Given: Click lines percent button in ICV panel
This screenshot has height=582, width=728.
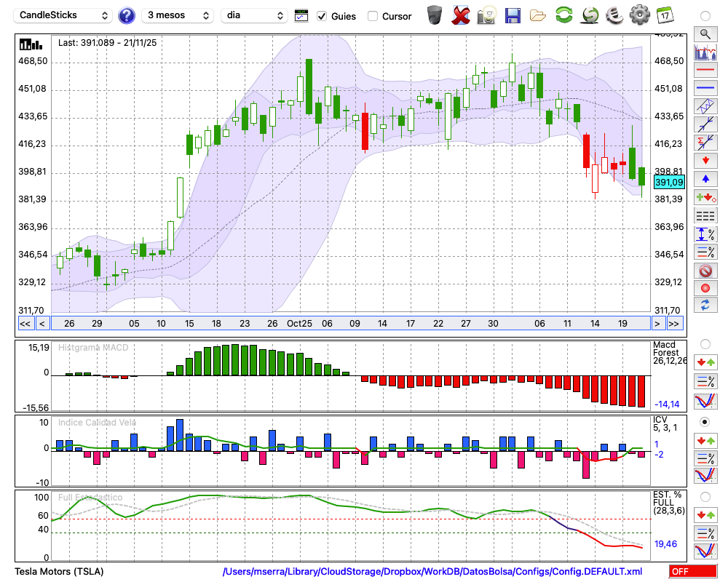Looking at the screenshot, I should click(705, 459).
